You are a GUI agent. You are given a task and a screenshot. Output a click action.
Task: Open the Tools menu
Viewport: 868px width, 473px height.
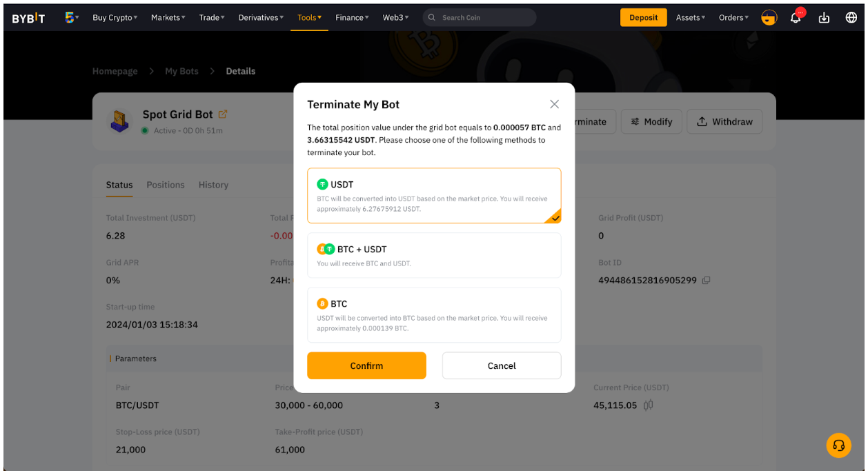(309, 18)
